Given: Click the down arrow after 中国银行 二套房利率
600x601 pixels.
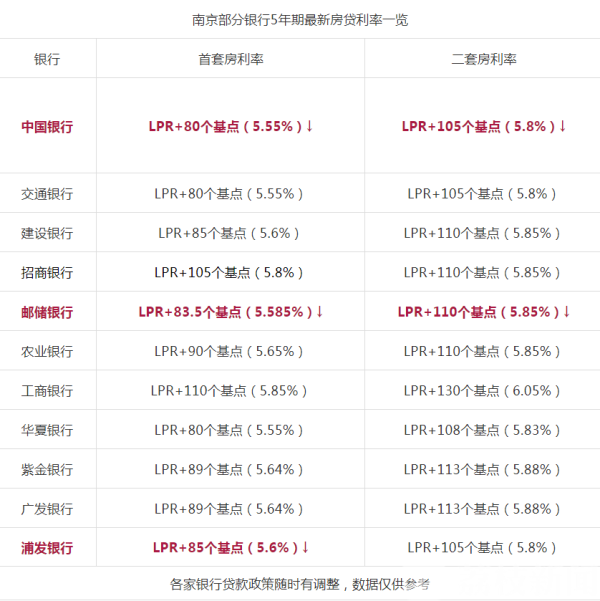Looking at the screenshot, I should (x=563, y=126).
